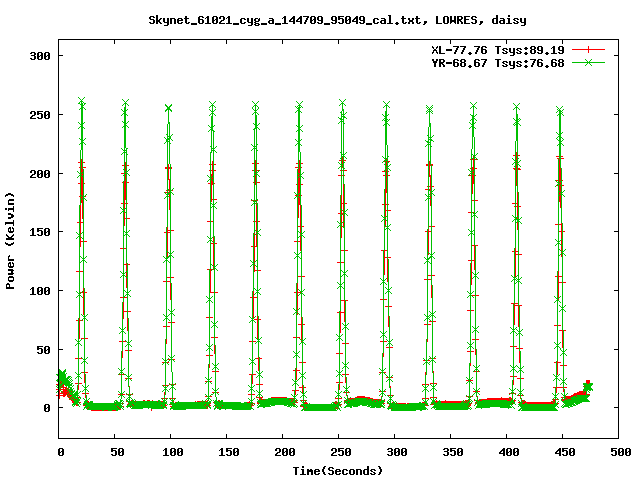Click the 250 tick on the x-axis
Image resolution: width=640 pixels, height=480 pixels.
(x=338, y=452)
